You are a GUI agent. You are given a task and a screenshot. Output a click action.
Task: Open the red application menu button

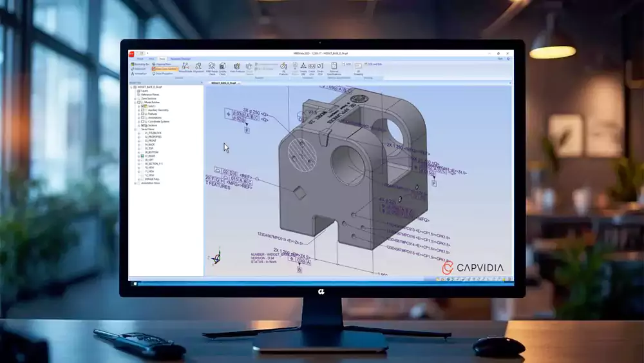[131, 54]
